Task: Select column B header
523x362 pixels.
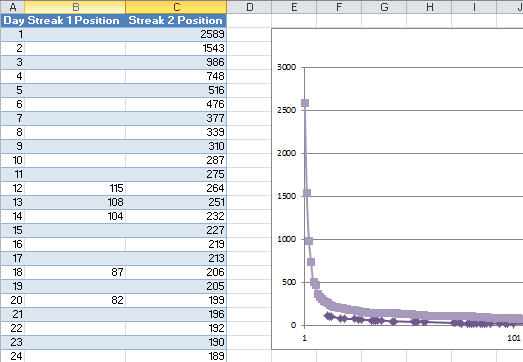Action: 75,7
